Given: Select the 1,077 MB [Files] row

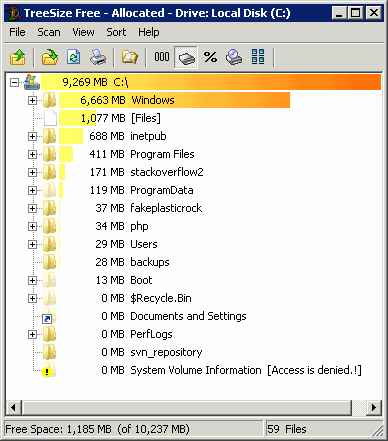Looking at the screenshot, I should (110, 118).
